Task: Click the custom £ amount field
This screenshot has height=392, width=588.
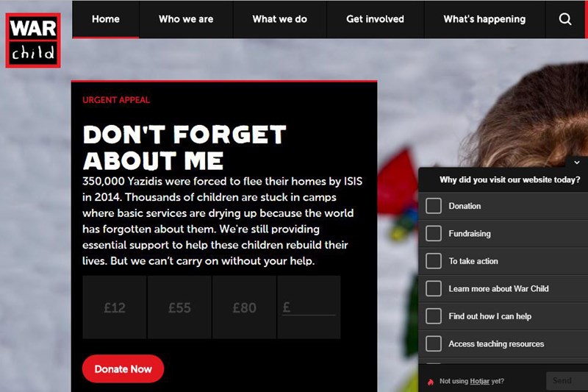Action: click(309, 307)
